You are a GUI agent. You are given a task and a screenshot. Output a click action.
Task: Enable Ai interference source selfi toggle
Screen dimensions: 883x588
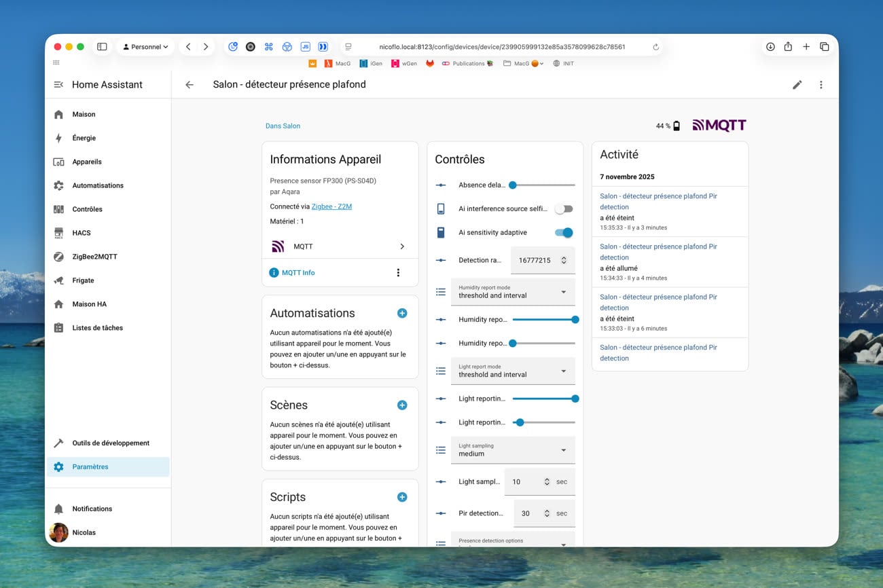tap(564, 209)
